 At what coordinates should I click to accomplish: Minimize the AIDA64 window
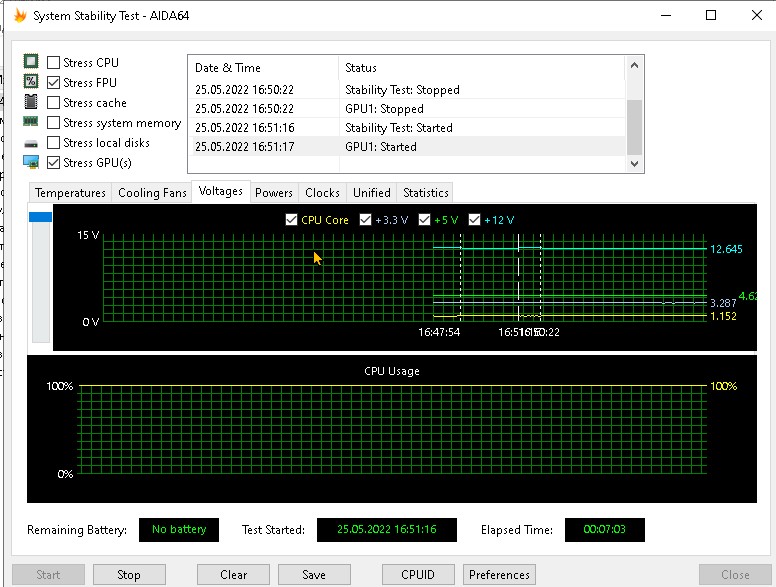click(666, 15)
